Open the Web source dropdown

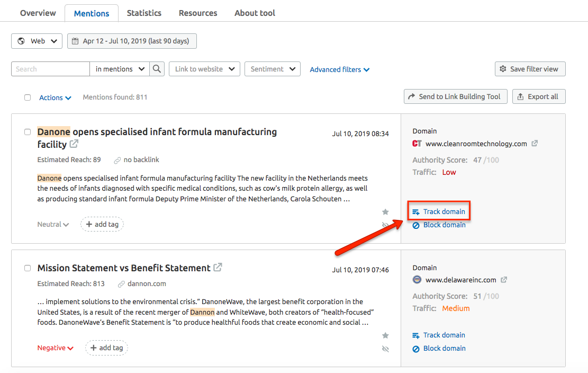point(37,41)
